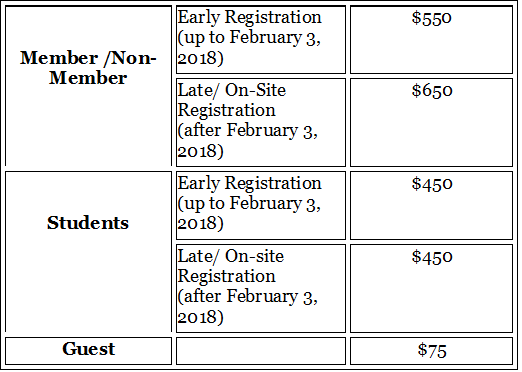
Task: Click "(up to February 3," in member section
Action: point(249,37)
